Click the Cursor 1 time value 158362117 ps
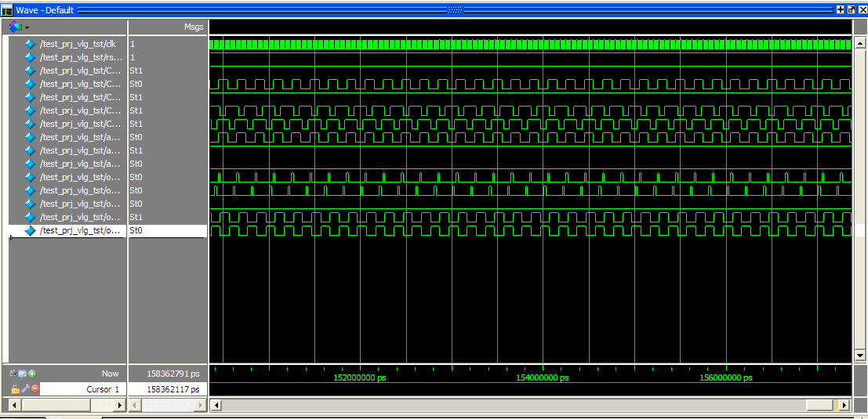The image size is (868, 419). (173, 389)
